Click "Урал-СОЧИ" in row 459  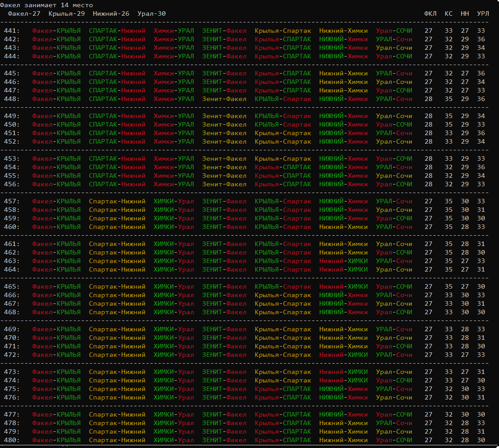point(394,219)
